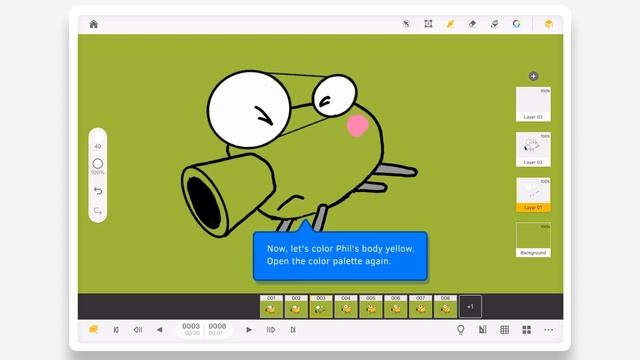Adjust brush size value 40

click(x=98, y=146)
